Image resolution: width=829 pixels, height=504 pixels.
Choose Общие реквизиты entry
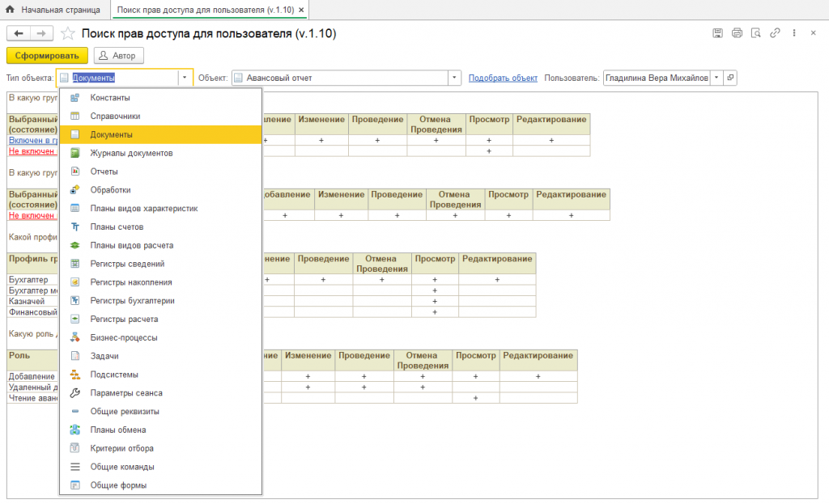click(161, 412)
